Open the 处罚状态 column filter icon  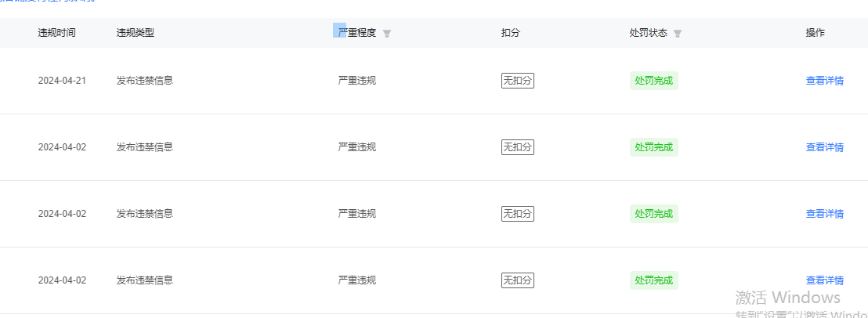click(678, 34)
